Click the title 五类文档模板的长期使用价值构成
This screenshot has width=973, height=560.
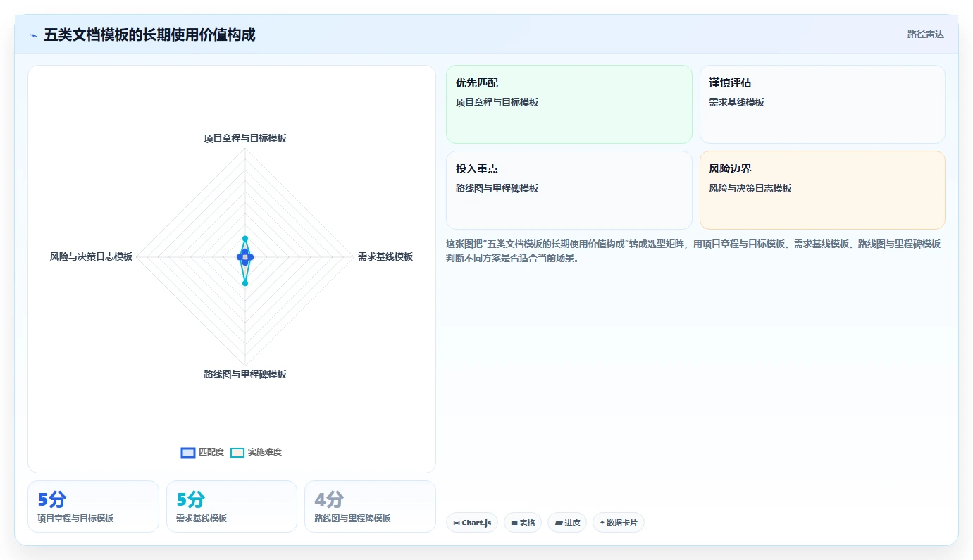tap(149, 35)
